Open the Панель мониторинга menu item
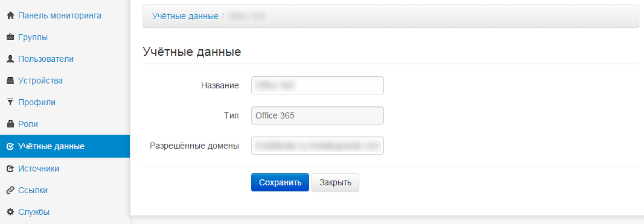The height and width of the screenshot is (224, 644). [59, 16]
